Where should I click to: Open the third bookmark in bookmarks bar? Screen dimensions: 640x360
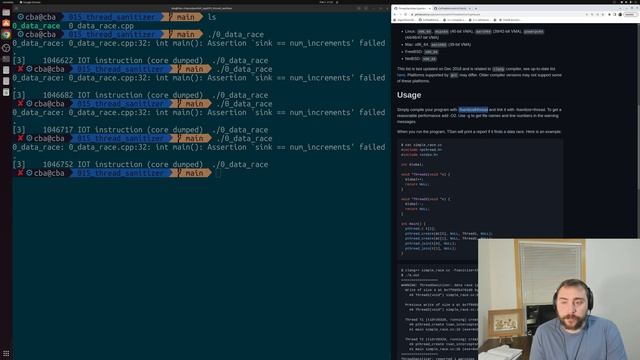[455, 20]
